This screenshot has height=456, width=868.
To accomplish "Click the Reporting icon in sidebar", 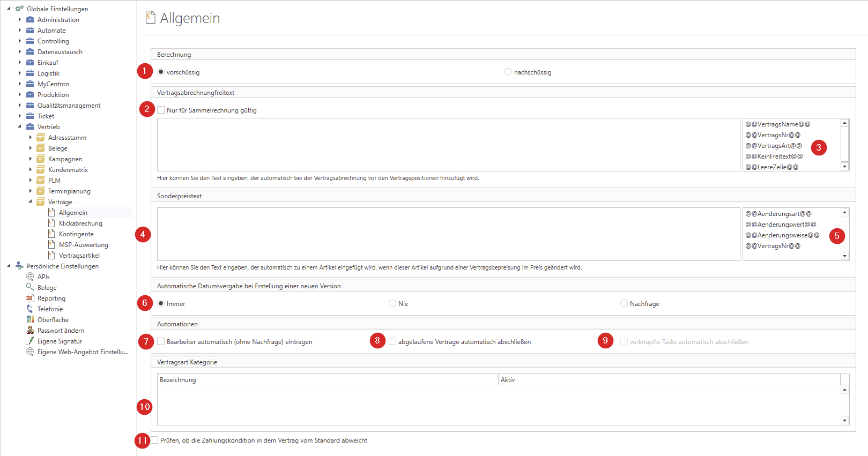I will coord(30,298).
